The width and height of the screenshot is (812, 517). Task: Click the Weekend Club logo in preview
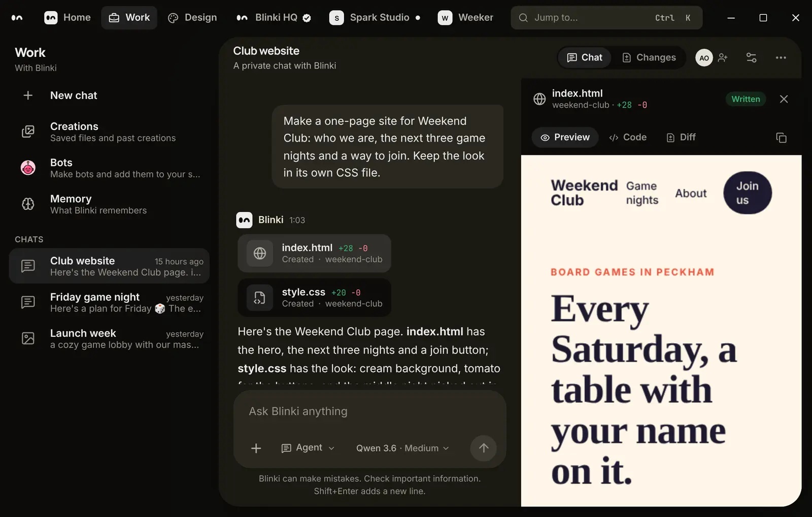(x=584, y=192)
